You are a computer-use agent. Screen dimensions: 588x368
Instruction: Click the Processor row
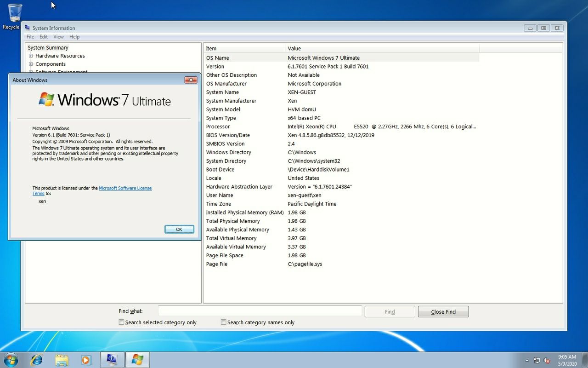coord(341,126)
